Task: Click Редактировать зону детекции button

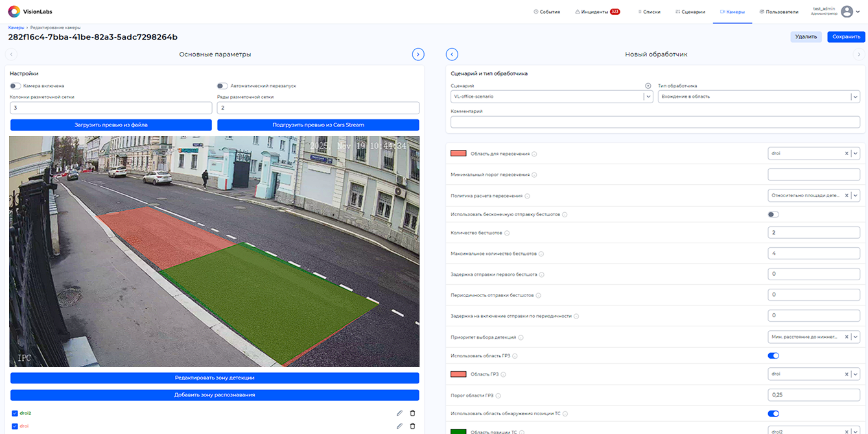Action: click(x=215, y=378)
